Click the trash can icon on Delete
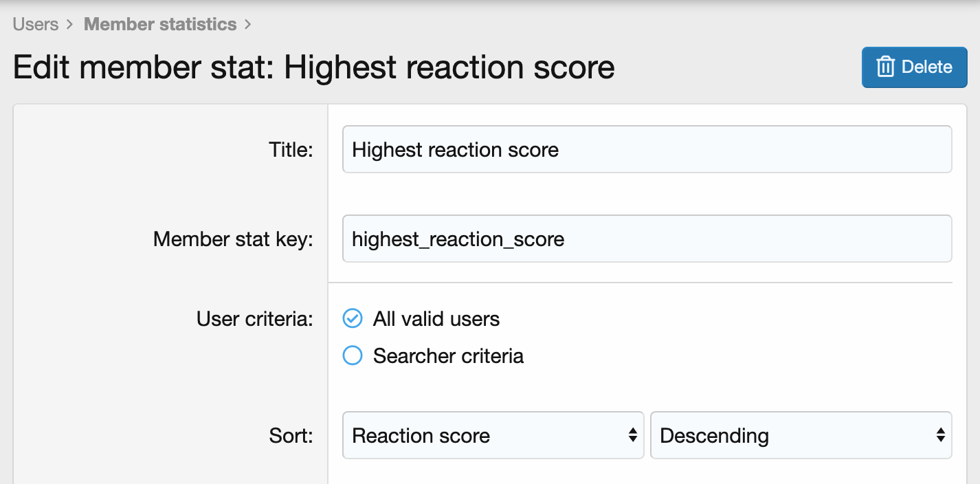980x484 pixels. coord(885,67)
